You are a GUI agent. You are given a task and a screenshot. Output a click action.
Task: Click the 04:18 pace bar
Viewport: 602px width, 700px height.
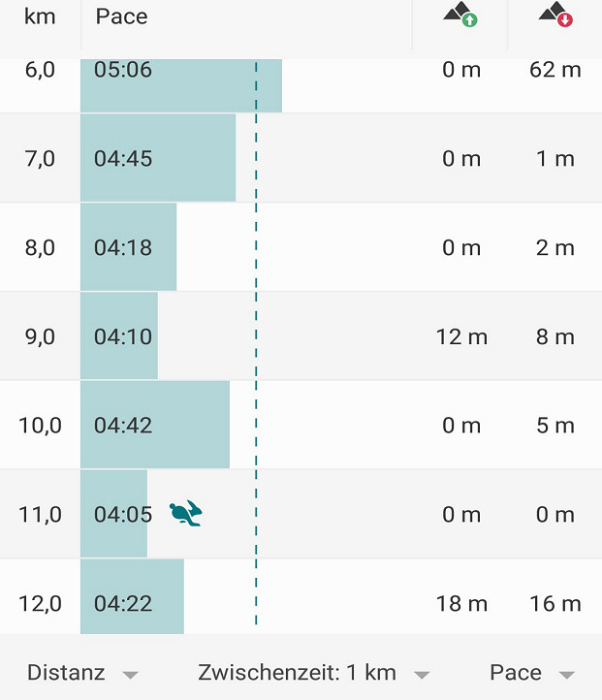coord(128,248)
